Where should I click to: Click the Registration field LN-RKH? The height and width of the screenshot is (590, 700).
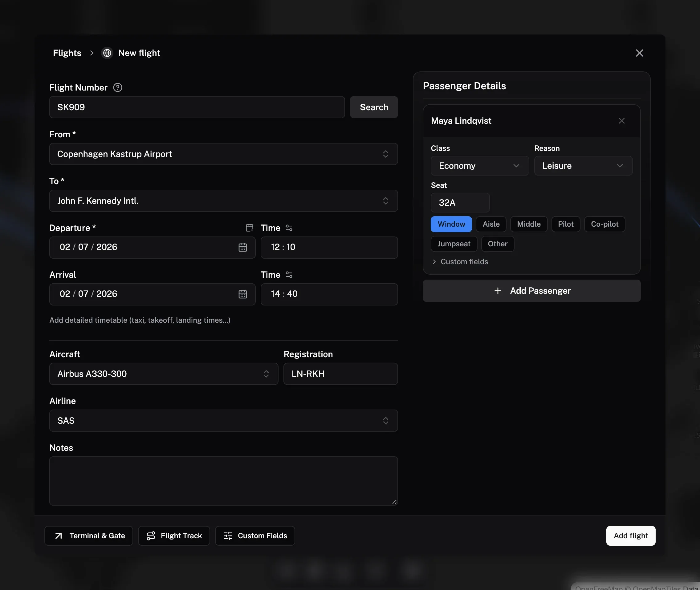pyautogui.click(x=341, y=374)
